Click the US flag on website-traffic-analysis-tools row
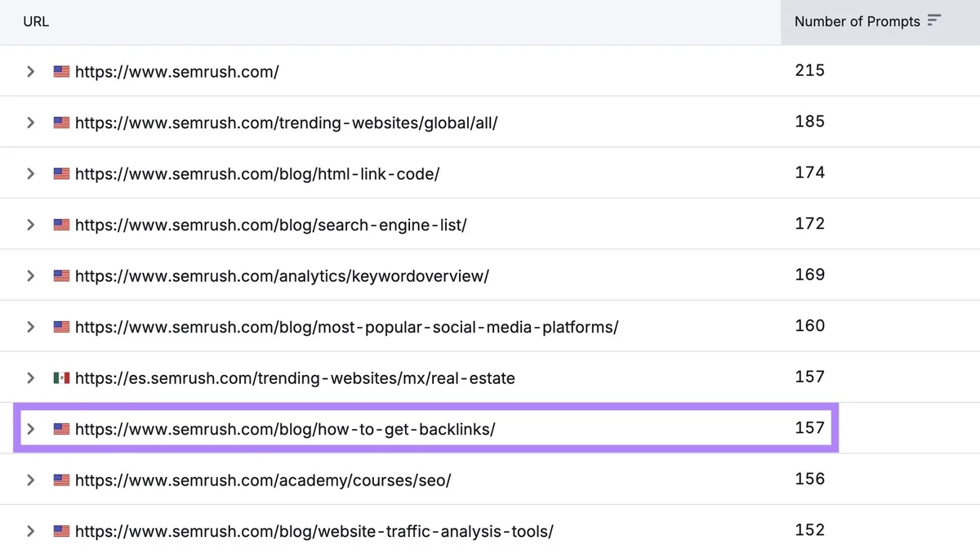 tap(61, 531)
